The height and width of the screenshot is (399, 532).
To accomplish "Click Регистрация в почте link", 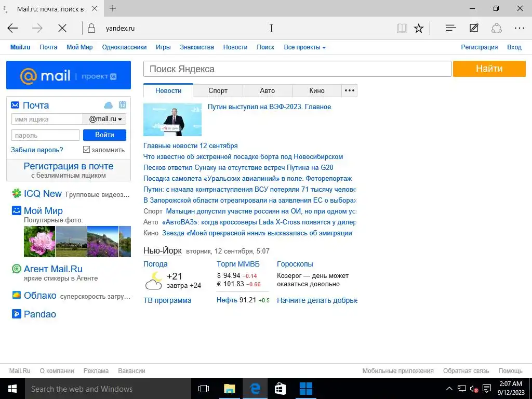I will point(69,166).
